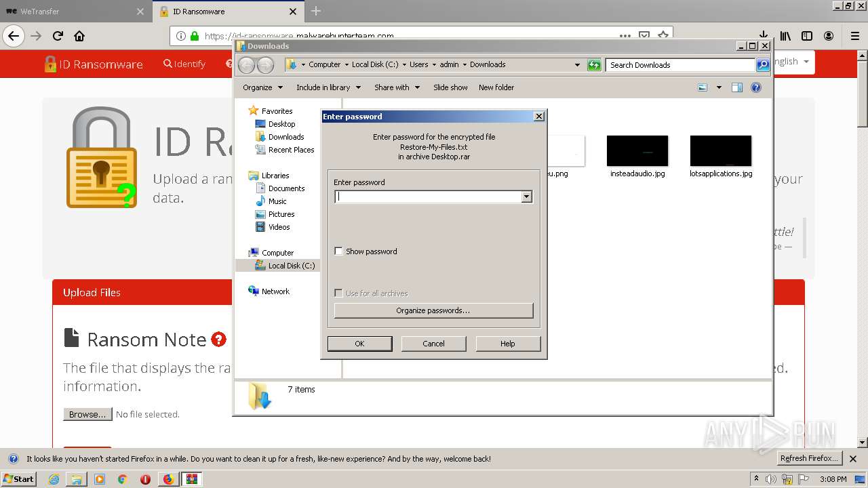Viewport: 868px width, 488px height.
Task: Reload the ID Ransomware page
Action: 58,36
